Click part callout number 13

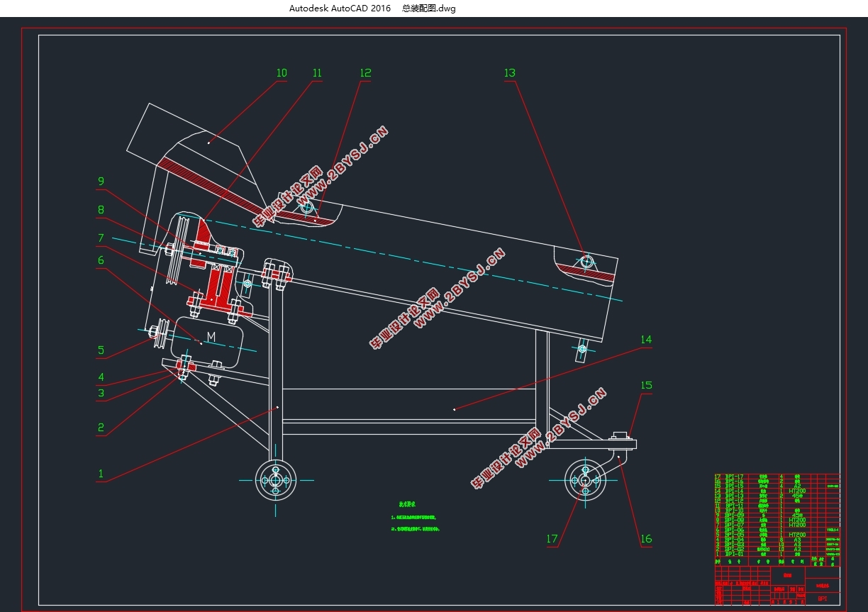pos(509,73)
